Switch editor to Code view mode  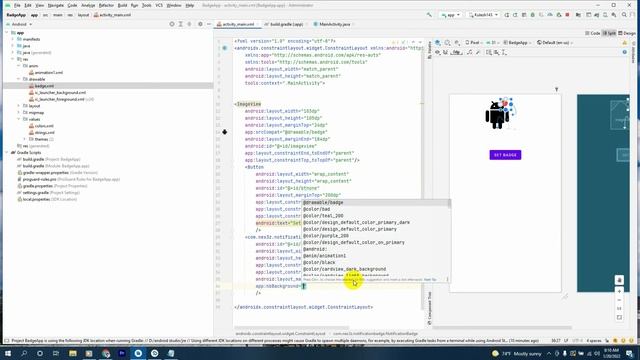tap(593, 33)
